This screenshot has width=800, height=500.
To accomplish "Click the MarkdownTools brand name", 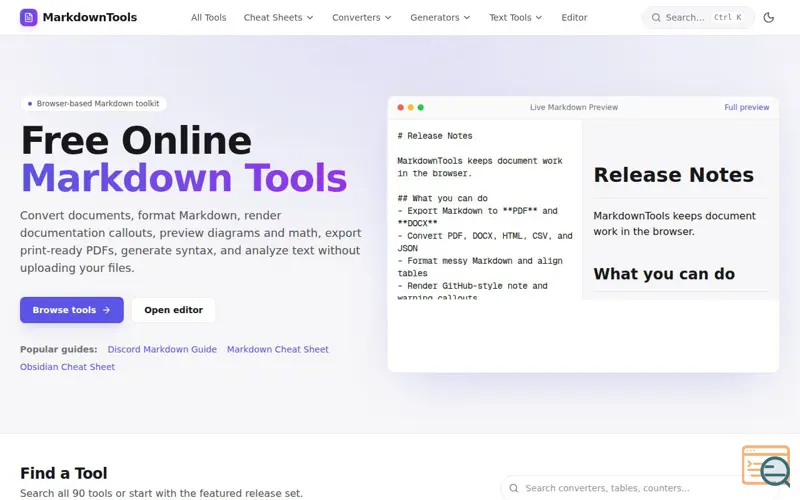I will point(90,17).
